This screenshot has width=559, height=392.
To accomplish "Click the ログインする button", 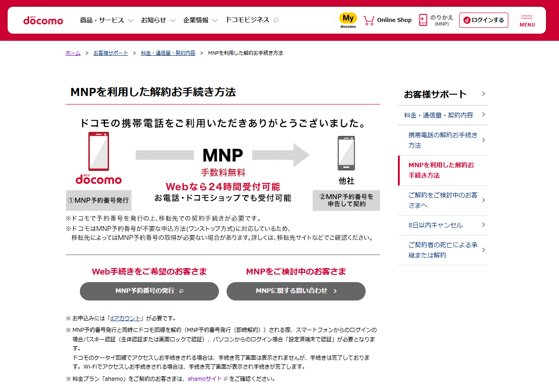I will (x=484, y=20).
